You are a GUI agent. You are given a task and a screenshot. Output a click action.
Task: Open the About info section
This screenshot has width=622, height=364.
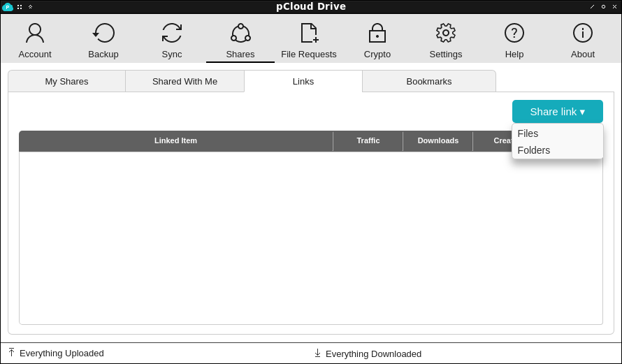pyautogui.click(x=583, y=41)
